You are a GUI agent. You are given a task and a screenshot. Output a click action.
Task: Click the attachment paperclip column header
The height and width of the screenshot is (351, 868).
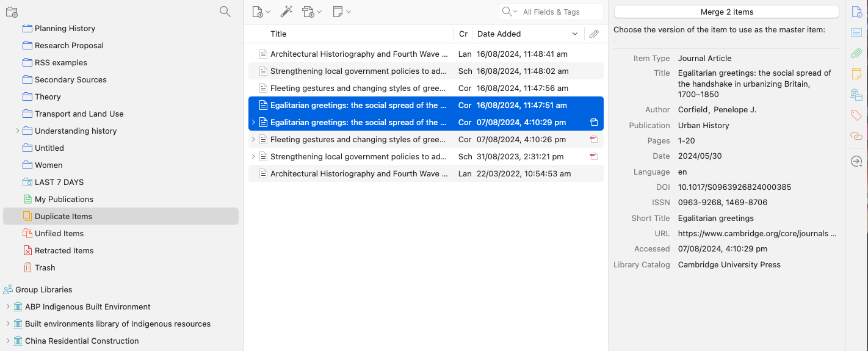[x=594, y=34]
